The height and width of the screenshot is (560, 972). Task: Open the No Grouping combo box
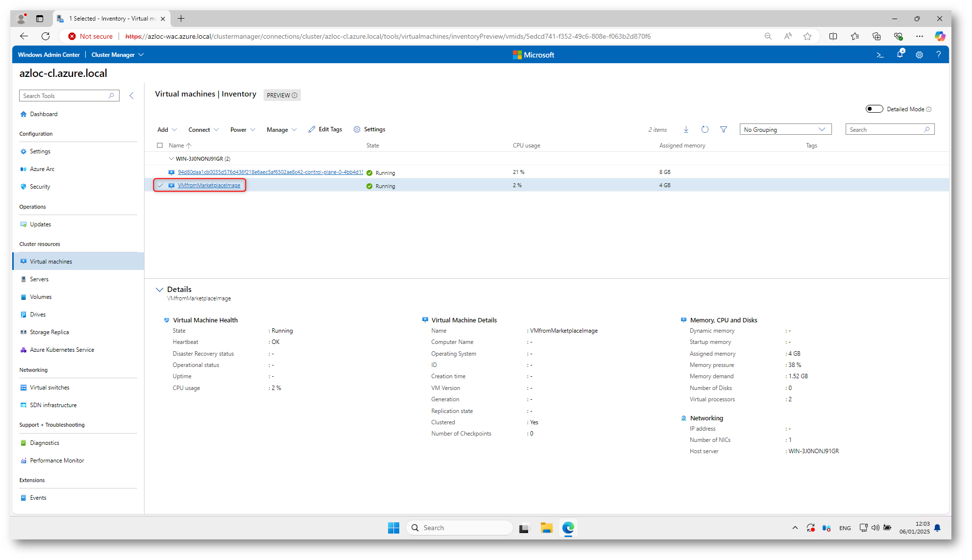pyautogui.click(x=785, y=129)
